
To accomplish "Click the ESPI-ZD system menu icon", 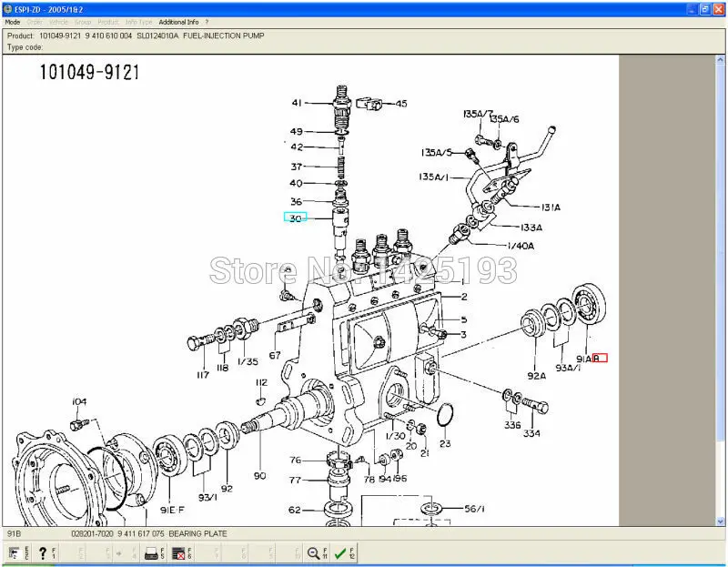I will click(x=8, y=9).
